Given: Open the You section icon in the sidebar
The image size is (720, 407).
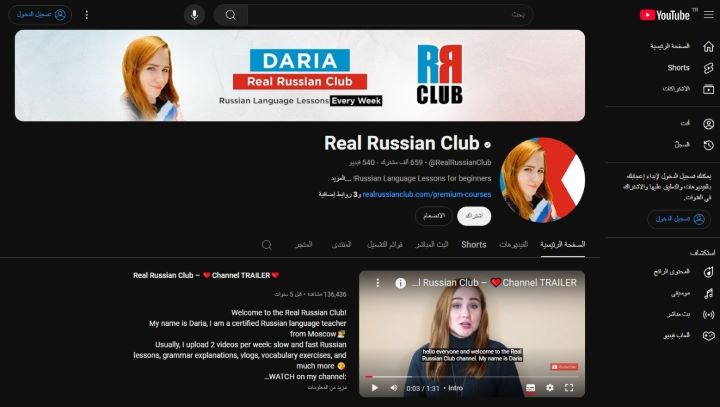Looking at the screenshot, I should [709, 124].
